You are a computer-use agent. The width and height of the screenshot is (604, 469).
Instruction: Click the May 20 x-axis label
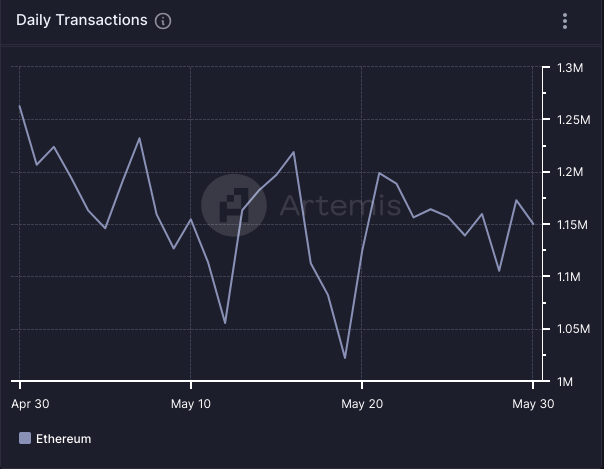(x=362, y=404)
